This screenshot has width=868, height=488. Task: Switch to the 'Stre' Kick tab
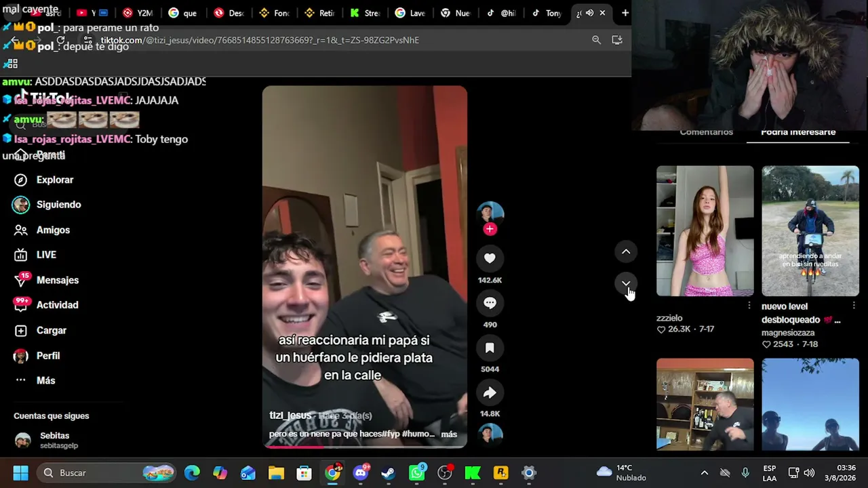tap(365, 13)
